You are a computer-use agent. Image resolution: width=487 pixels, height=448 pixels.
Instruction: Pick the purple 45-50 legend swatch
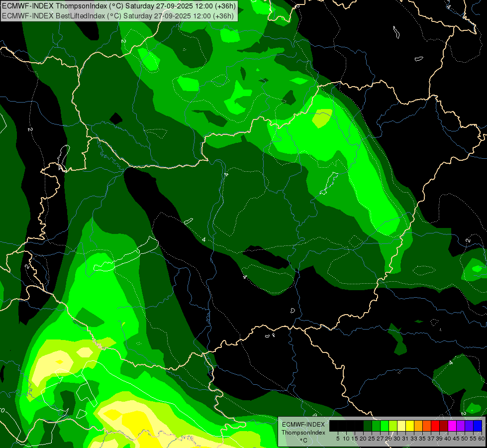click(460, 426)
